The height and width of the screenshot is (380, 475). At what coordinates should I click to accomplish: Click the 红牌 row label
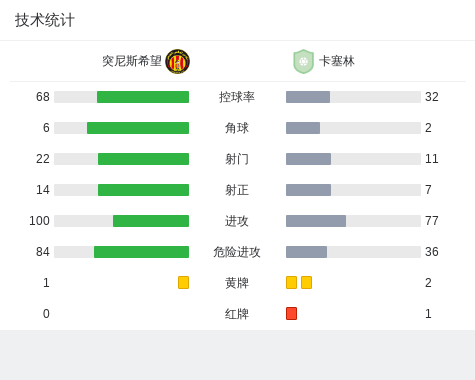click(x=237, y=314)
